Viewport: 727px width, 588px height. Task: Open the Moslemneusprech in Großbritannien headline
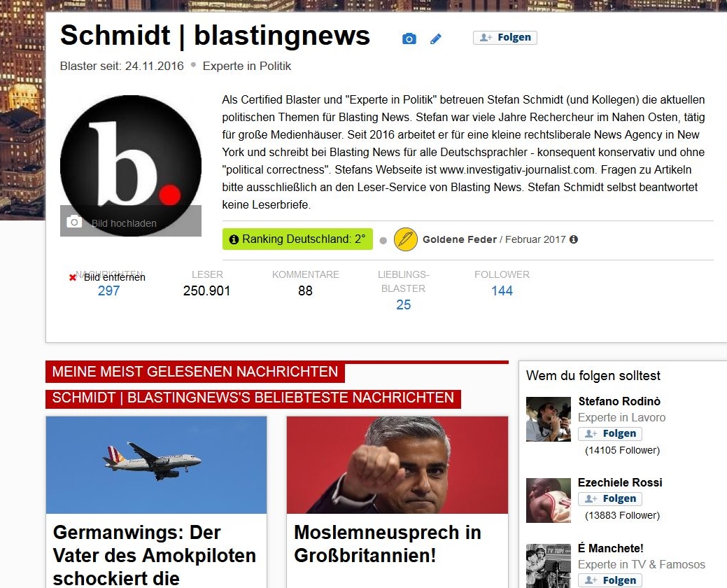388,543
